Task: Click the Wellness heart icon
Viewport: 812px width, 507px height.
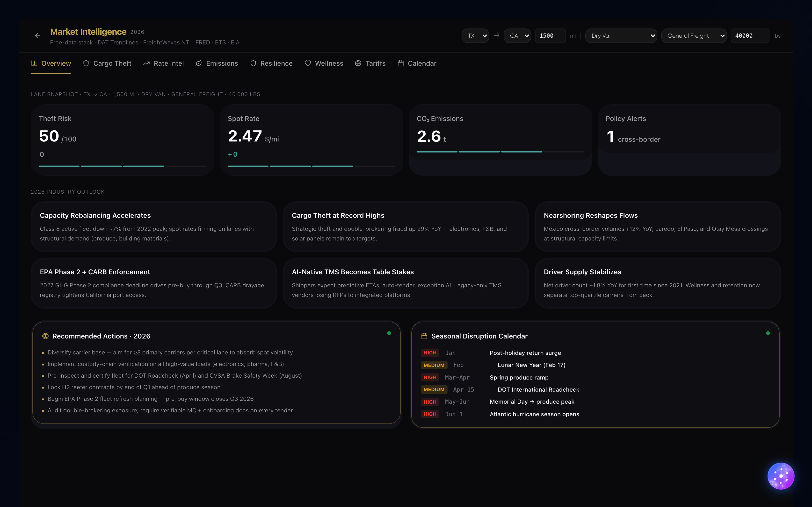Action: point(308,63)
